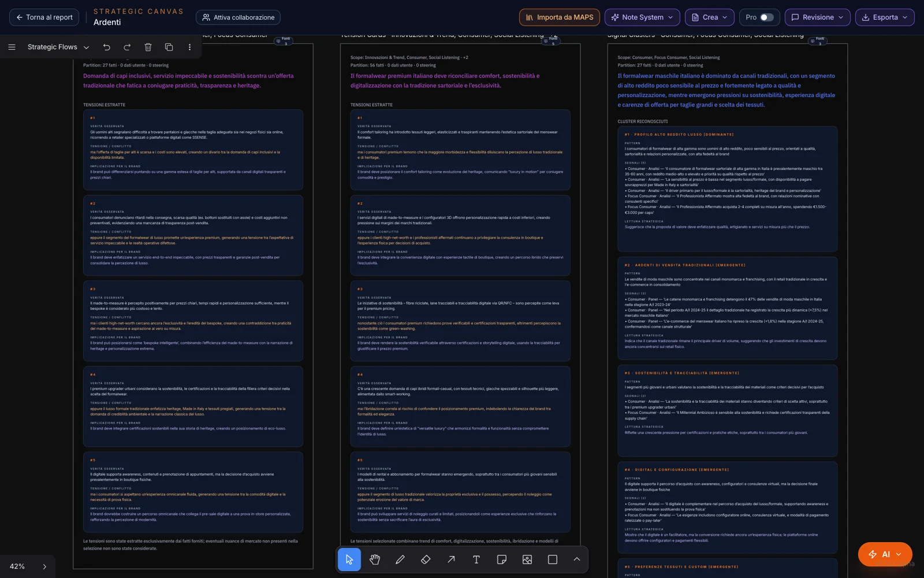Open the Fonti badge of Signal Clusters card

818,40
